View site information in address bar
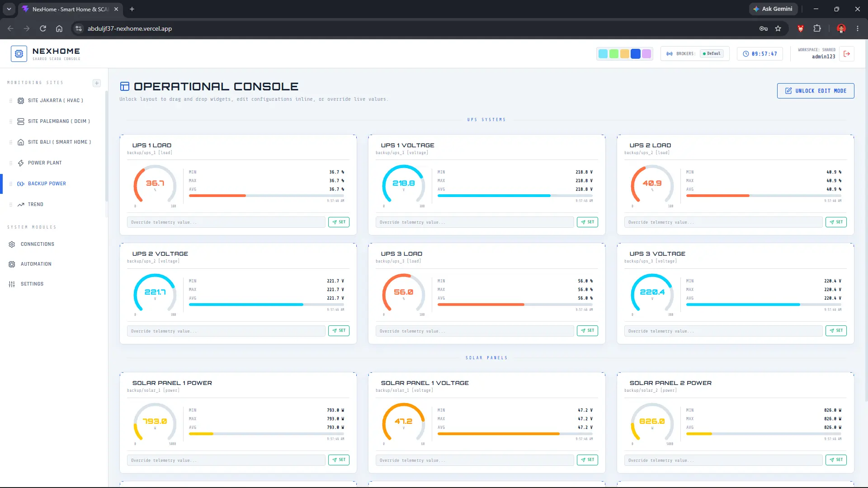Image resolution: width=868 pixels, height=488 pixels. (x=79, y=28)
